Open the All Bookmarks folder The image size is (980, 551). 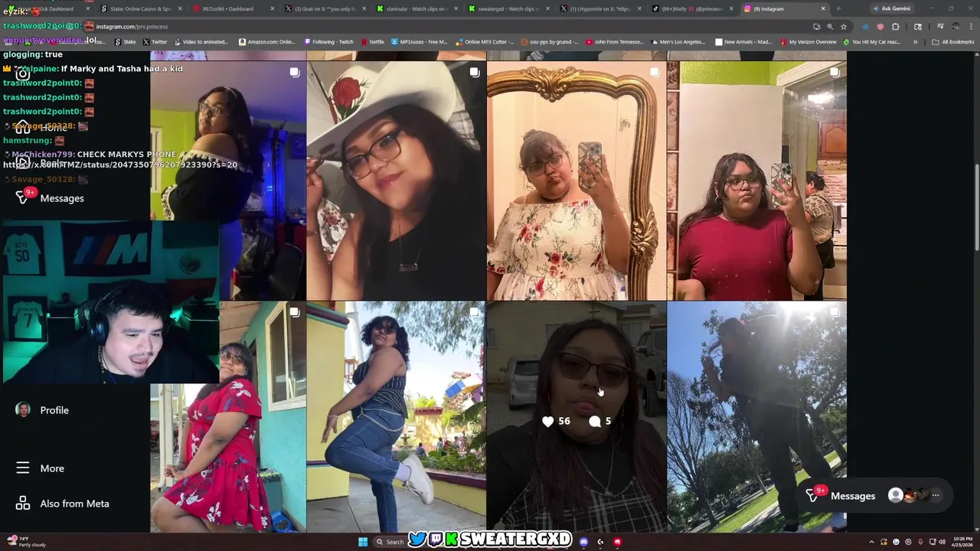[953, 42]
